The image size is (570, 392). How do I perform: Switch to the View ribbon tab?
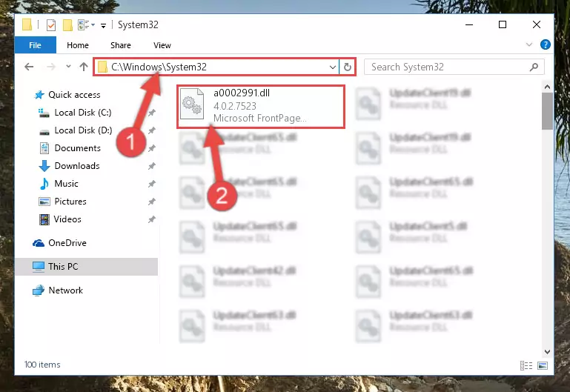(162, 45)
